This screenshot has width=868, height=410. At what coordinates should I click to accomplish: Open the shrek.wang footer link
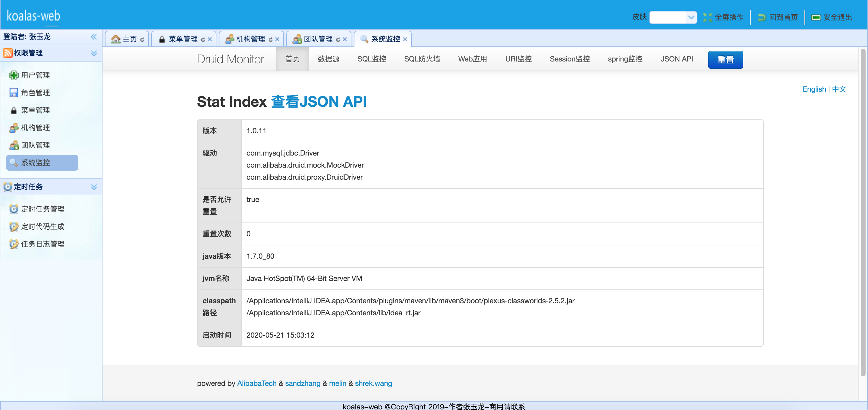tap(373, 383)
